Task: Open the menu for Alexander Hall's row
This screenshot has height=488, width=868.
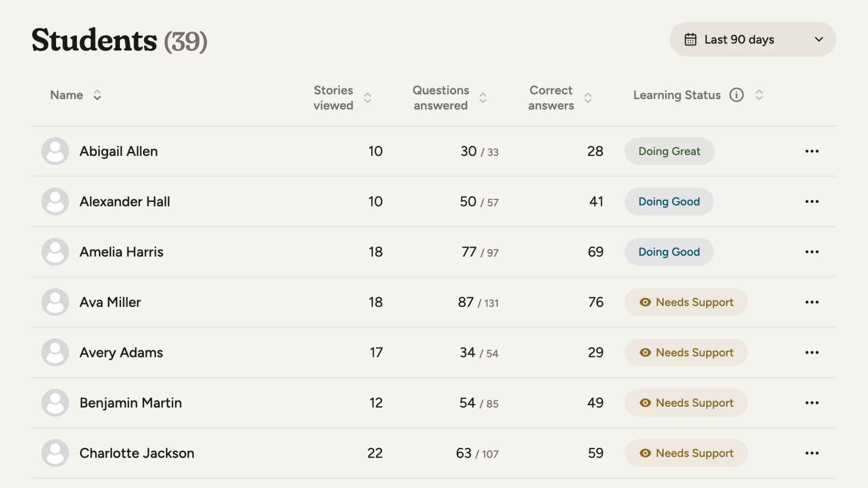Action: [811, 202]
